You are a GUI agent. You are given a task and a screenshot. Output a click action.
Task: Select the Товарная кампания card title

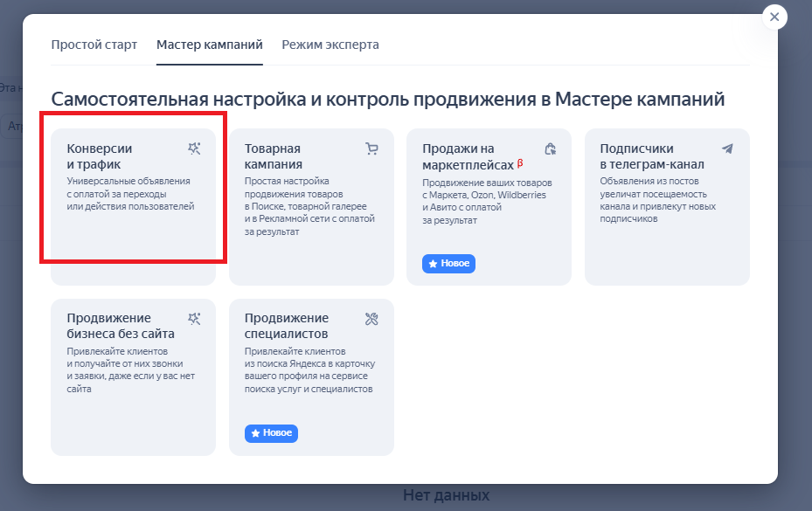pos(274,156)
